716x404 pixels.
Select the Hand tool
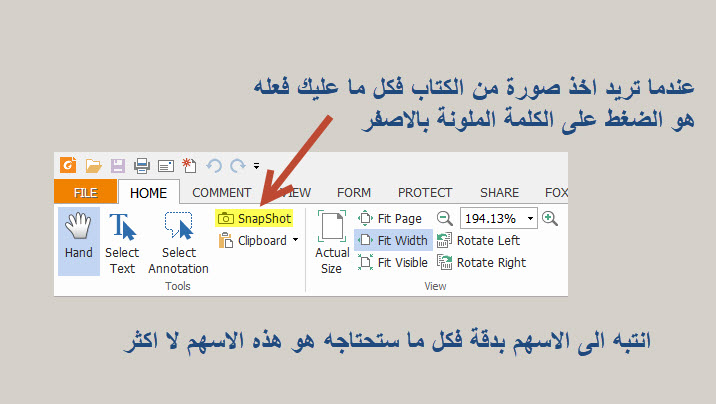click(x=78, y=238)
